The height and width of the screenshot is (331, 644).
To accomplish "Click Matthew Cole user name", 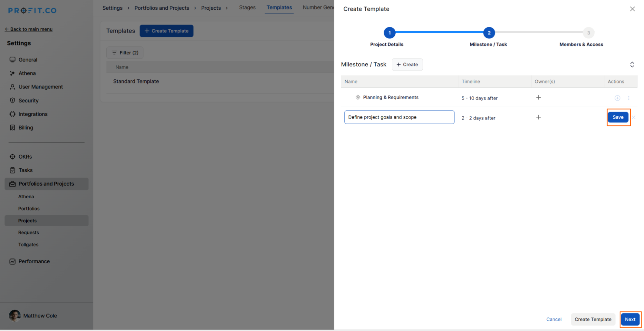I will point(40,316).
